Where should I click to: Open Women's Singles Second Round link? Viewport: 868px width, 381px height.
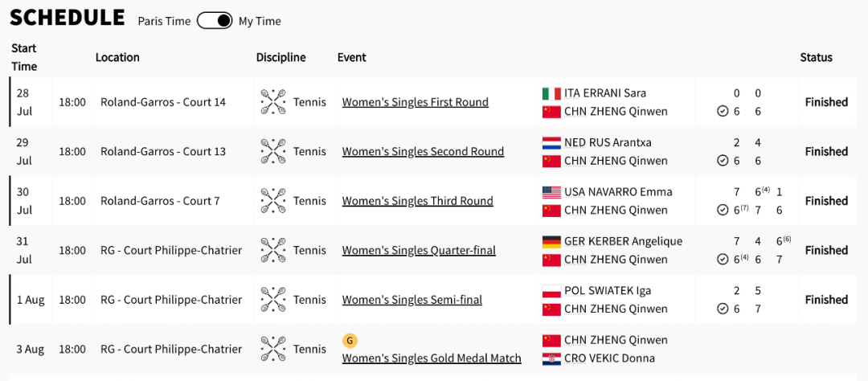tap(423, 151)
